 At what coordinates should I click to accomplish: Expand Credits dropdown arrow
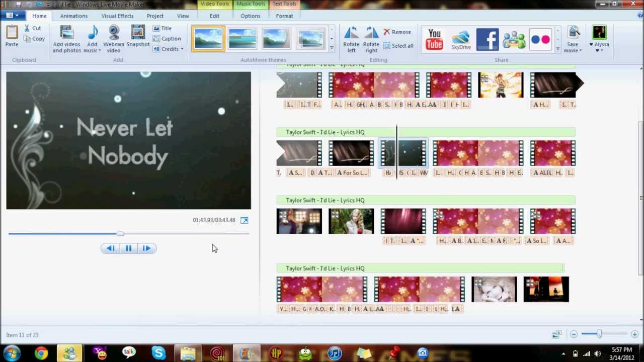pos(182,49)
